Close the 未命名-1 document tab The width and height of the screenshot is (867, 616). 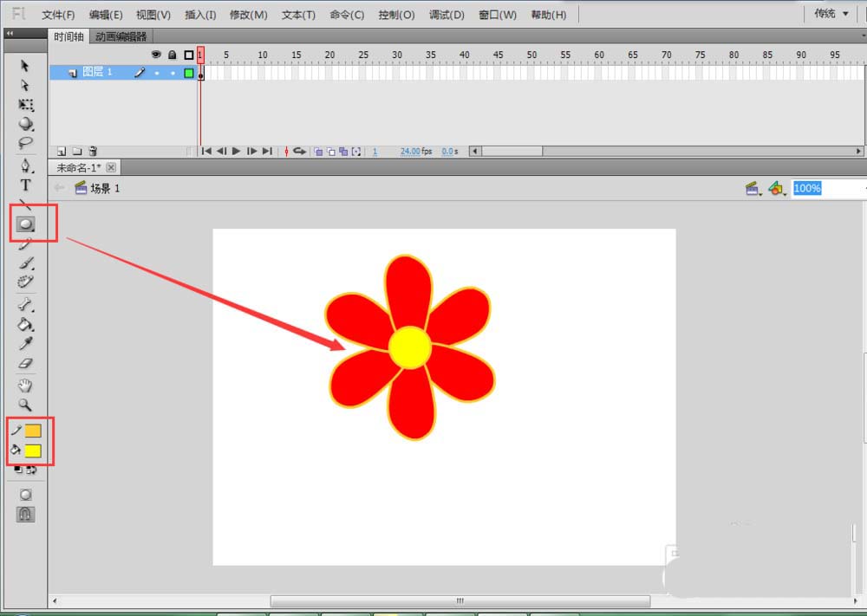pyautogui.click(x=111, y=167)
